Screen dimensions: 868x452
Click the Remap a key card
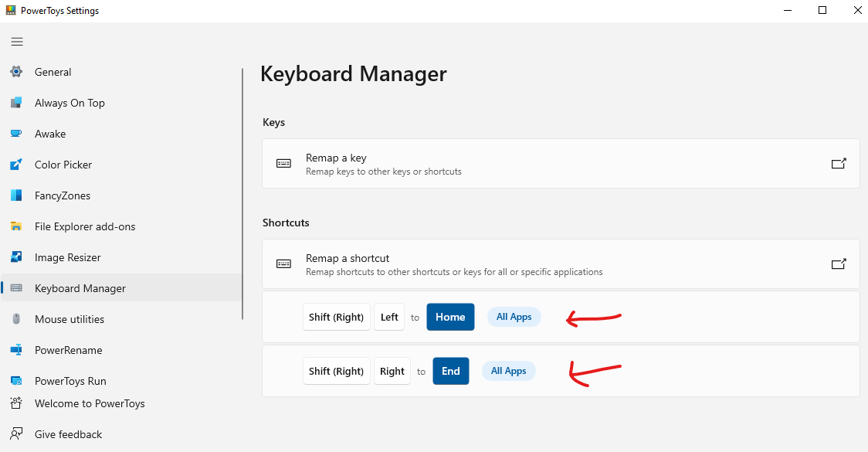[x=561, y=163]
